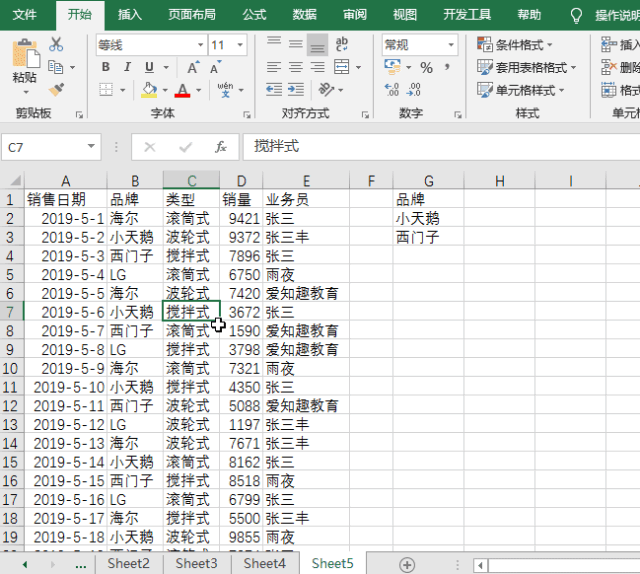Expand the font color dropdown arrow

[x=199, y=90]
